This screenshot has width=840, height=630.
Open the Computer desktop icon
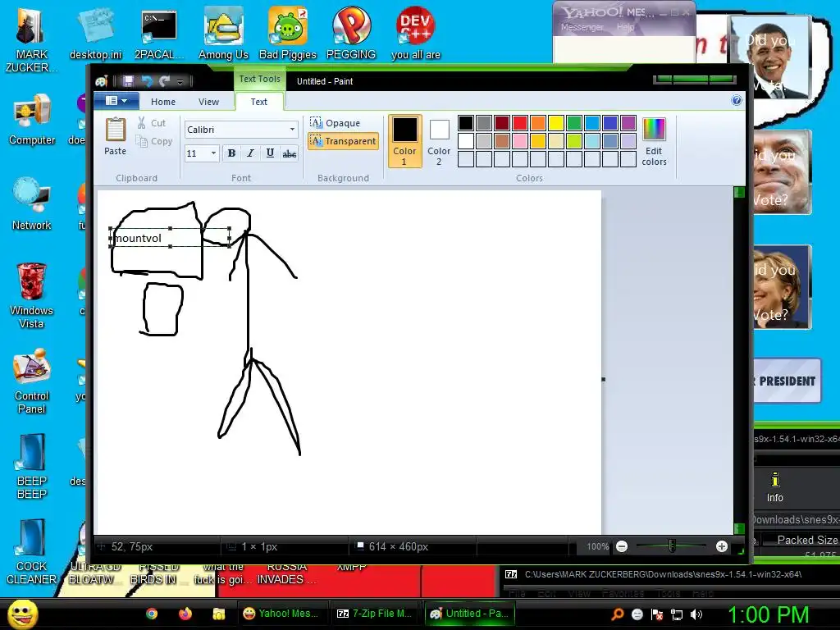(x=32, y=120)
